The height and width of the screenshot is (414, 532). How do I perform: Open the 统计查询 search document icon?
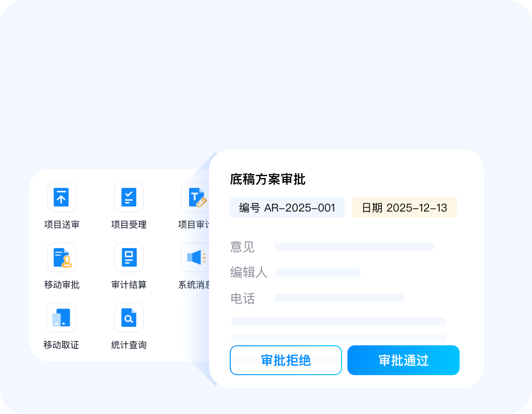(x=128, y=317)
